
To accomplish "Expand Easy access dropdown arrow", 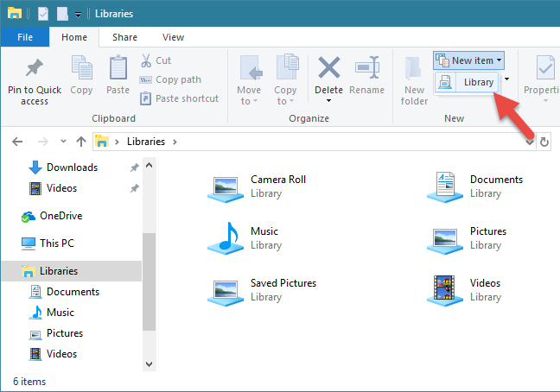I will tap(506, 79).
